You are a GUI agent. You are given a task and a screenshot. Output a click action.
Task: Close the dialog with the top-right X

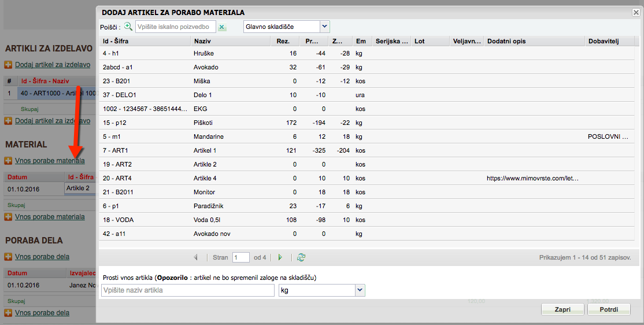[636, 13]
